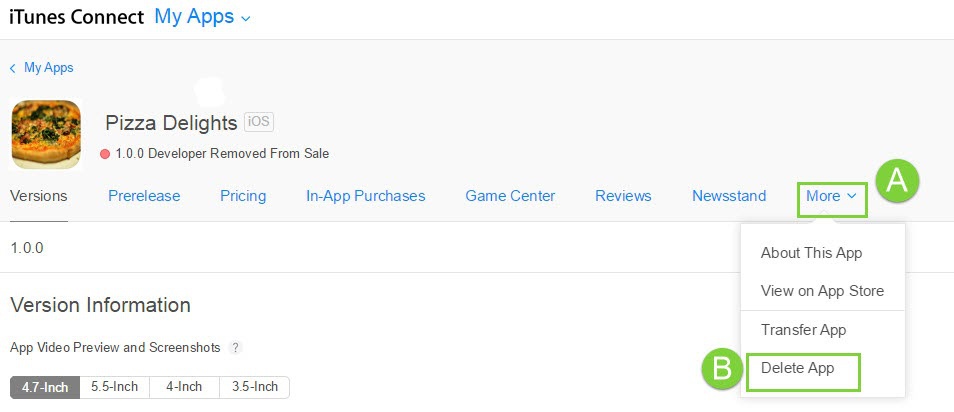Go back via My Apps link
This screenshot has width=954, height=412.
[x=48, y=68]
